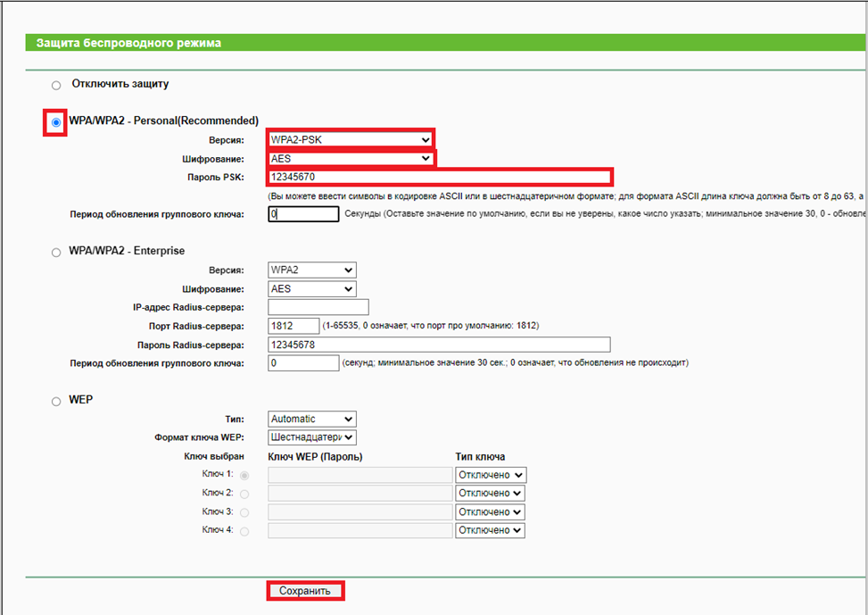
Task: Select the "Отключить защиту" radio button
Action: pyautogui.click(x=56, y=85)
